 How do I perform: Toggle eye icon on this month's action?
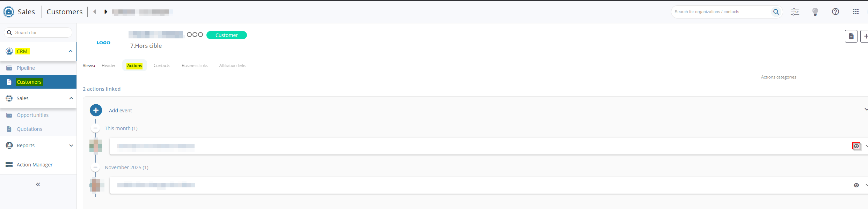pyautogui.click(x=856, y=146)
